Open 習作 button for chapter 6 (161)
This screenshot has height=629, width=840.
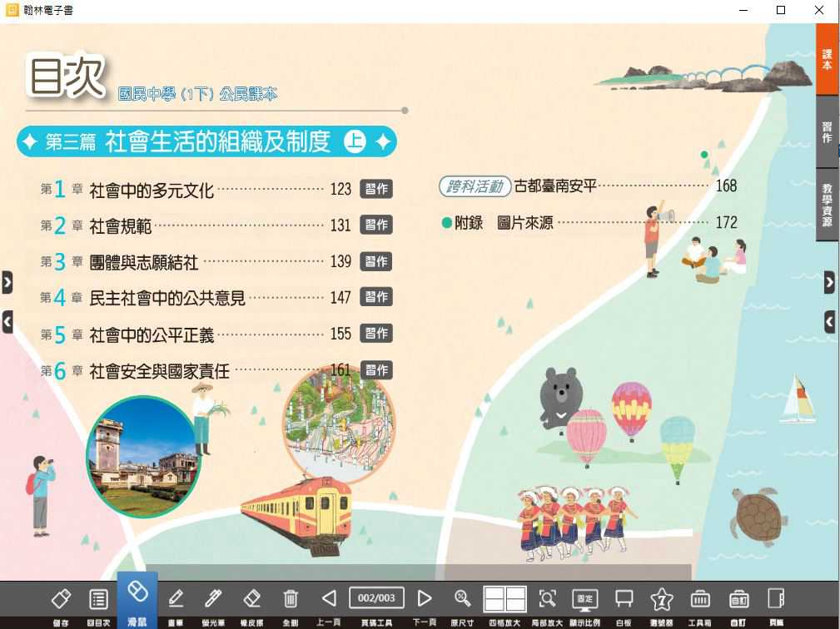376,370
